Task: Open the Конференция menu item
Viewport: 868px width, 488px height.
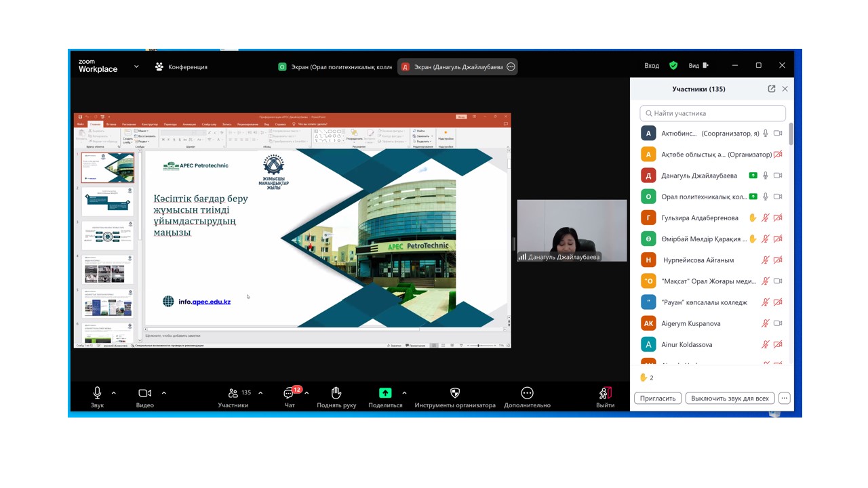Action: click(181, 66)
